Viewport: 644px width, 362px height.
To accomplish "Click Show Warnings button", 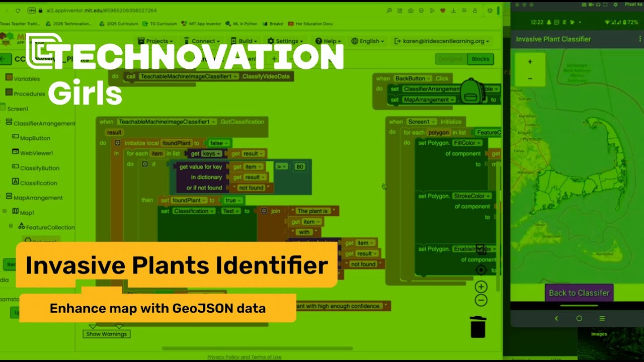I will coord(107,334).
